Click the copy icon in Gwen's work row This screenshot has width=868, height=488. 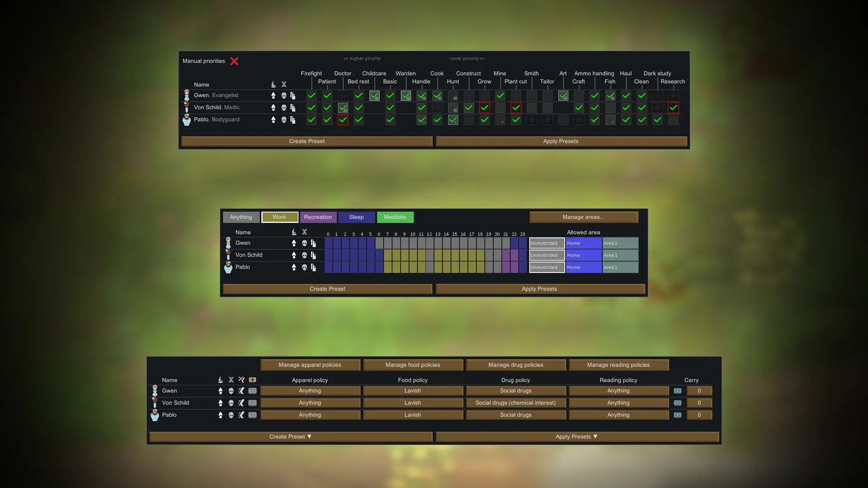(x=293, y=95)
